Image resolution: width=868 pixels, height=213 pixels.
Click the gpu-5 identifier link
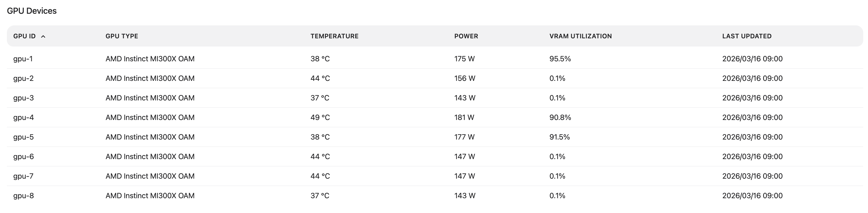[x=23, y=137]
